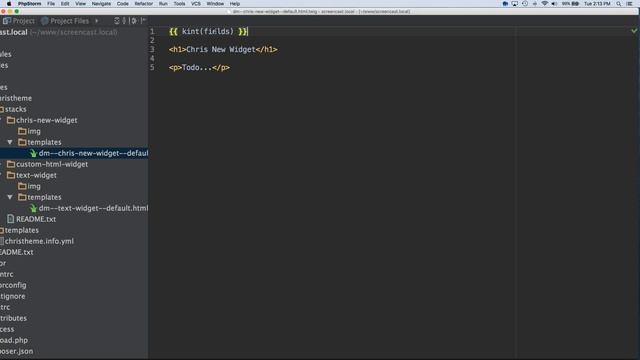
Task: Select the chris-new-widget folder
Action: (47, 120)
